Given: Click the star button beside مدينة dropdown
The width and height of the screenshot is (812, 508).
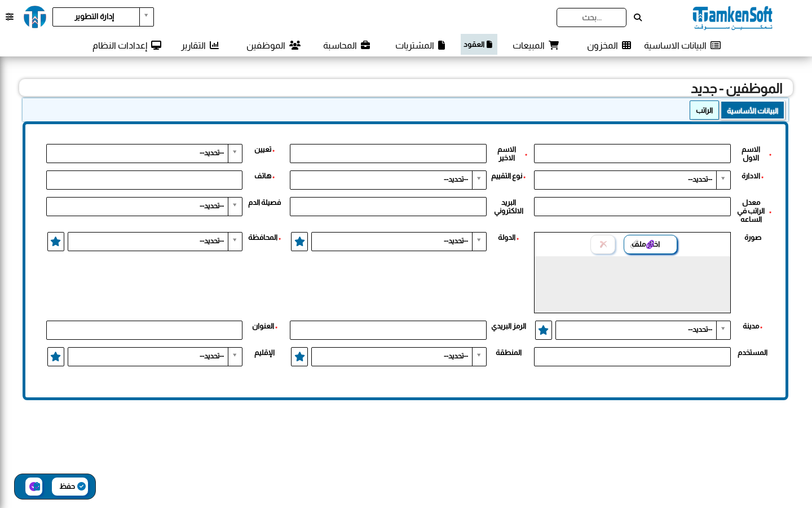Looking at the screenshot, I should pyautogui.click(x=544, y=330).
